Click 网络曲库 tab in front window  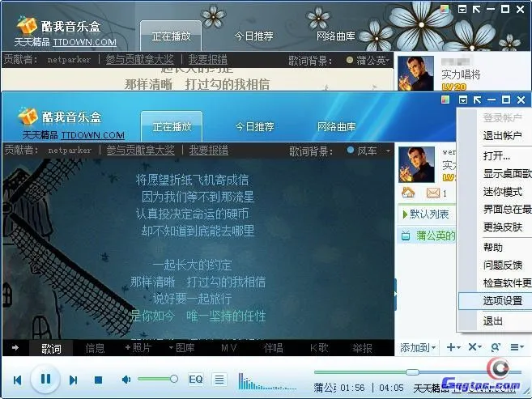336,127
